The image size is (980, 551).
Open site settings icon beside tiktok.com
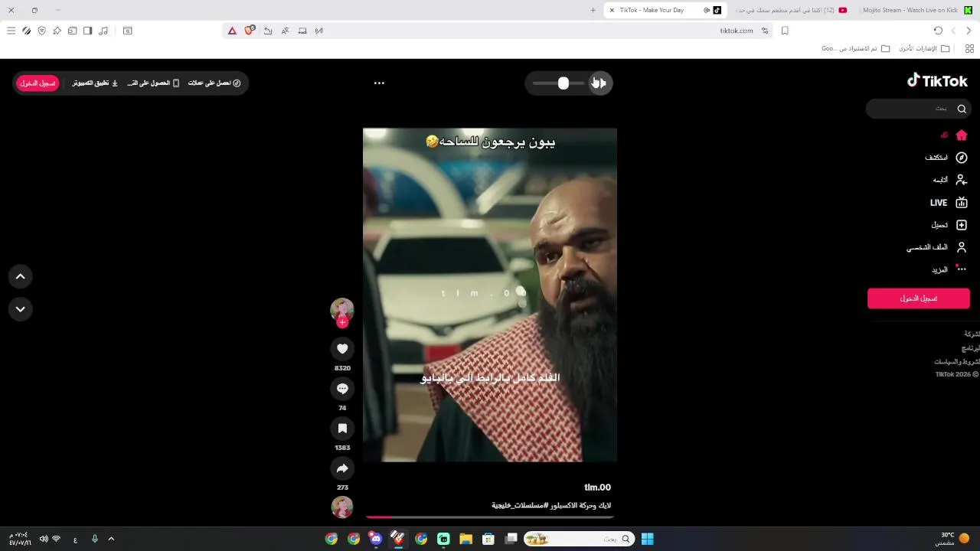[764, 31]
